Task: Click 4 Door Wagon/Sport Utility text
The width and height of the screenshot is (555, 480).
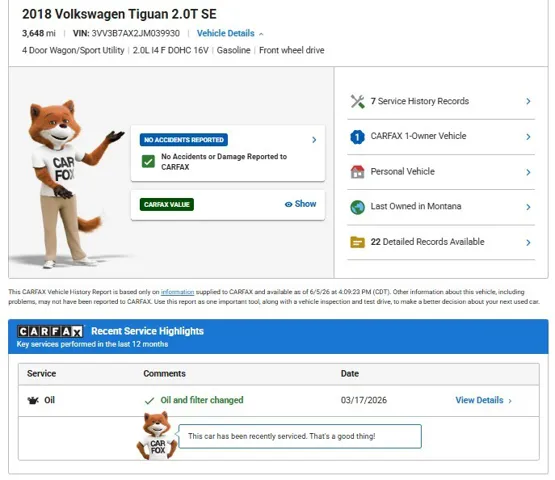Action: 73,50
